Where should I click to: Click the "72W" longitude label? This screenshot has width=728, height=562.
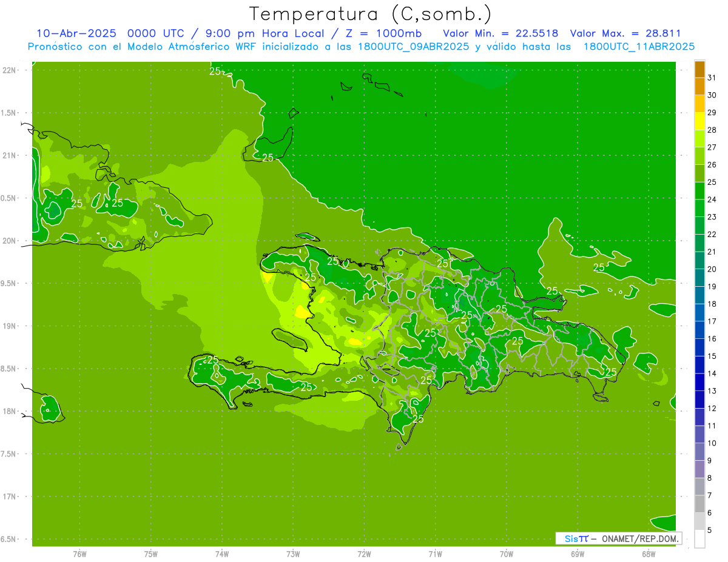[x=365, y=554]
